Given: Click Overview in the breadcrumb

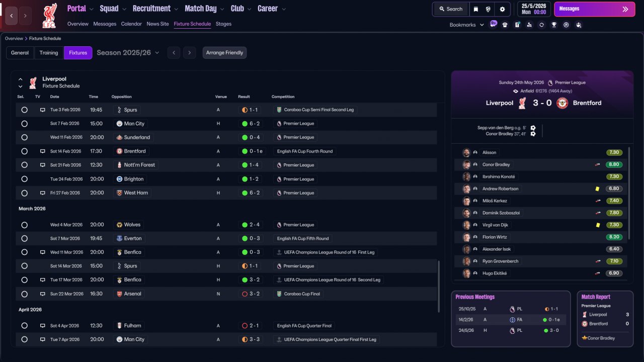Looking at the screenshot, I should pos(14,39).
